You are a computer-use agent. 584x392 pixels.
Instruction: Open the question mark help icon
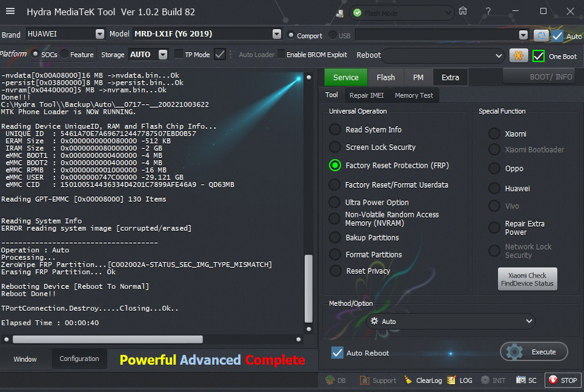coord(488,12)
